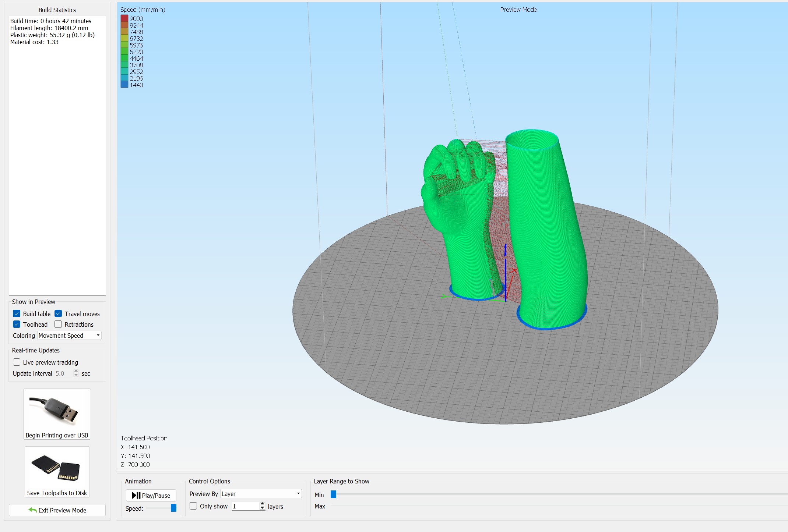The width and height of the screenshot is (788, 532).
Task: Click the Max layer range slider track
Action: [559, 506]
